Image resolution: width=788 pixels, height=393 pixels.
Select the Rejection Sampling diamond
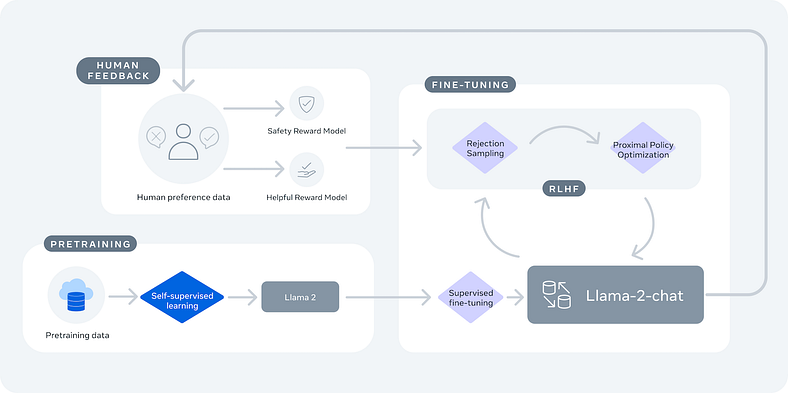pyautogui.click(x=485, y=148)
